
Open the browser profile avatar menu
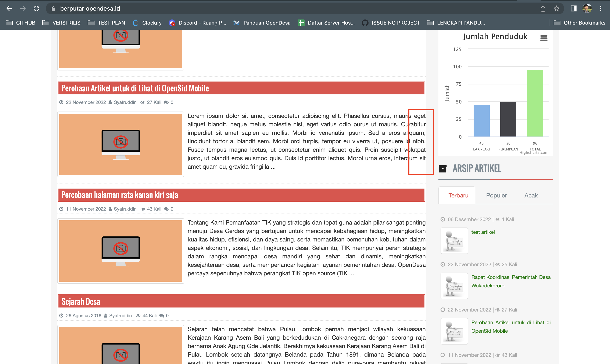click(587, 8)
